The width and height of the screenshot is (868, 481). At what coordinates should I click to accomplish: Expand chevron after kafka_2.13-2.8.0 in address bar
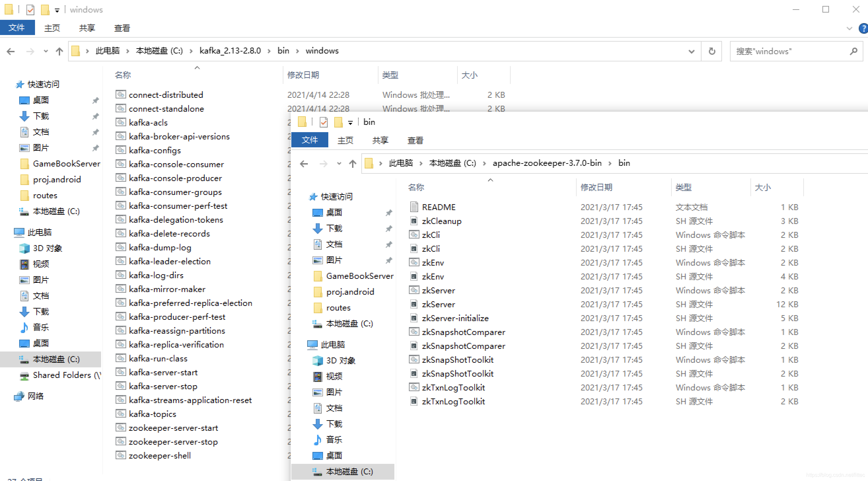pos(269,51)
